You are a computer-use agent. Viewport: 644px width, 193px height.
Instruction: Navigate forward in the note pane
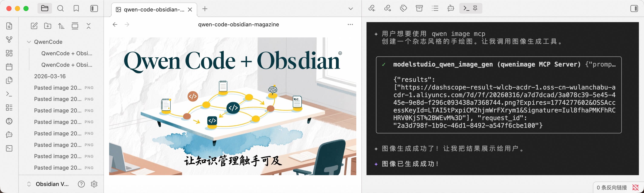tap(127, 24)
